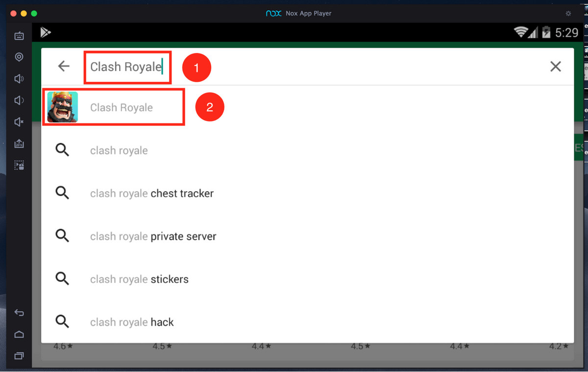Click Play Store icon in Android status bar
This screenshot has height=372, width=588.
pos(46,32)
